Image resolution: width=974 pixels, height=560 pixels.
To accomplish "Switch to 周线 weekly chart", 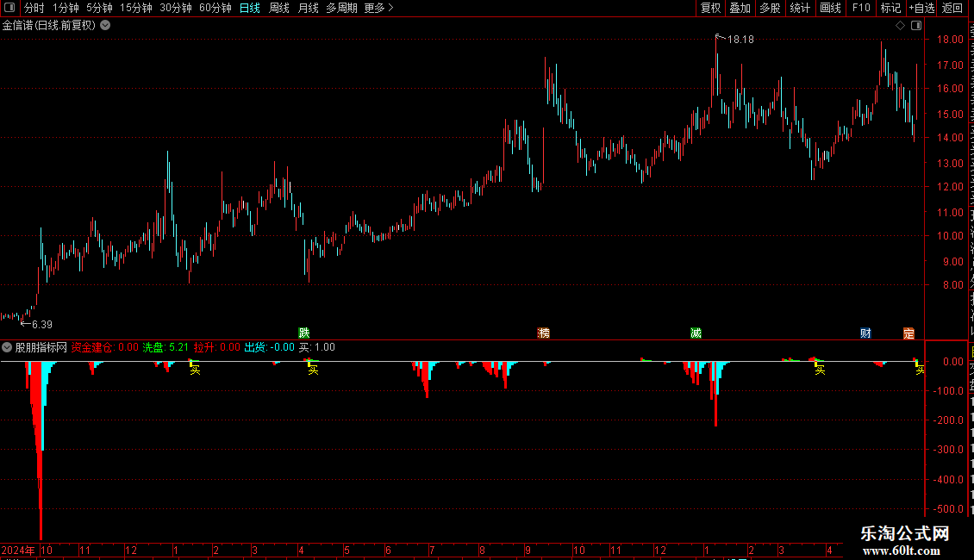I will 279,8.
